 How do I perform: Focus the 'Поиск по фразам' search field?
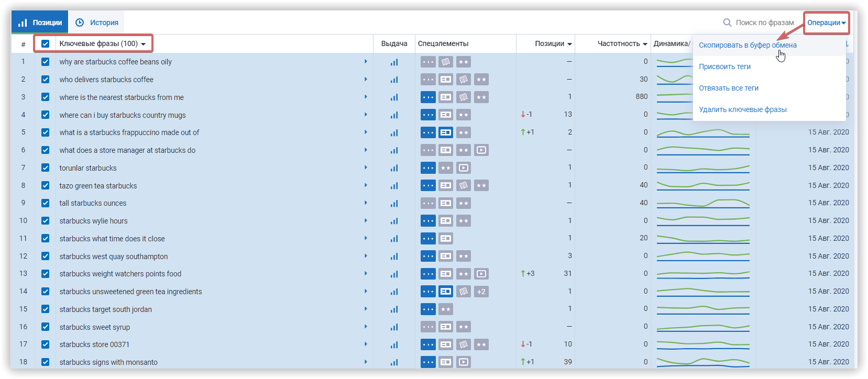(x=764, y=23)
